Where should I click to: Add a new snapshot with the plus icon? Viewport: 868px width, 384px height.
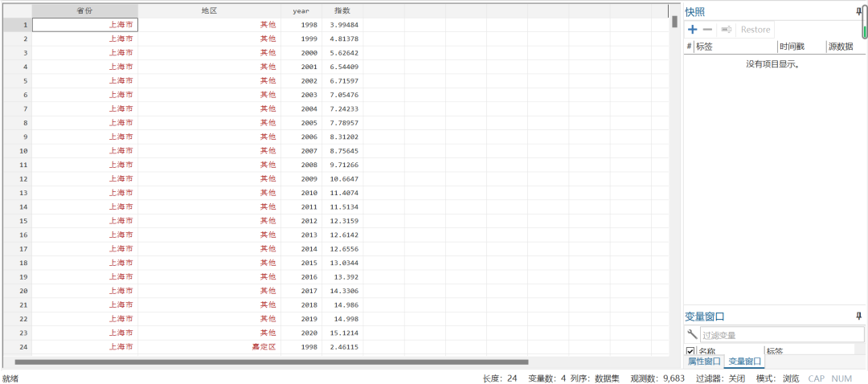point(692,30)
